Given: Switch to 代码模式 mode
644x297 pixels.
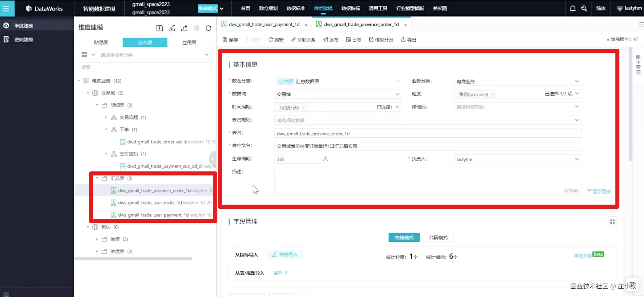Looking at the screenshot, I should 438,237.
